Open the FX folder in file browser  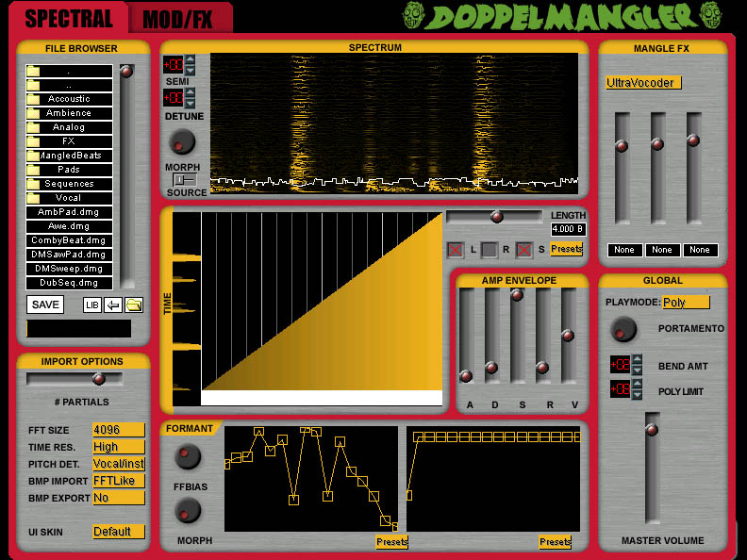69,141
